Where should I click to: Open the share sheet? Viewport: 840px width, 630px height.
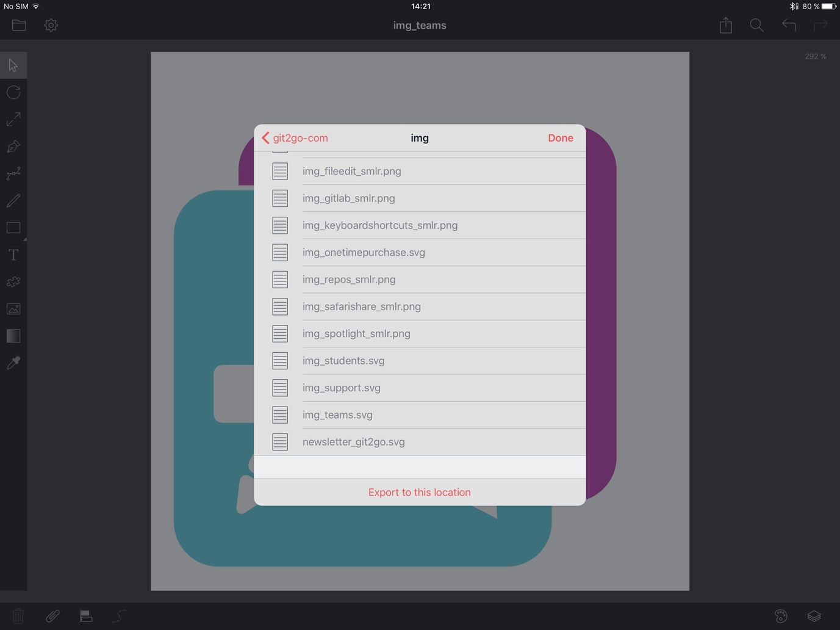725,25
